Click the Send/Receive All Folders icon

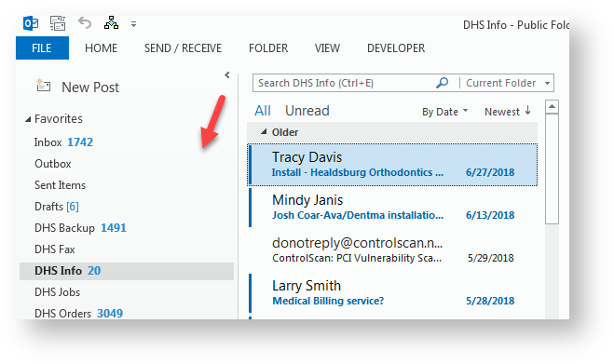point(58,23)
